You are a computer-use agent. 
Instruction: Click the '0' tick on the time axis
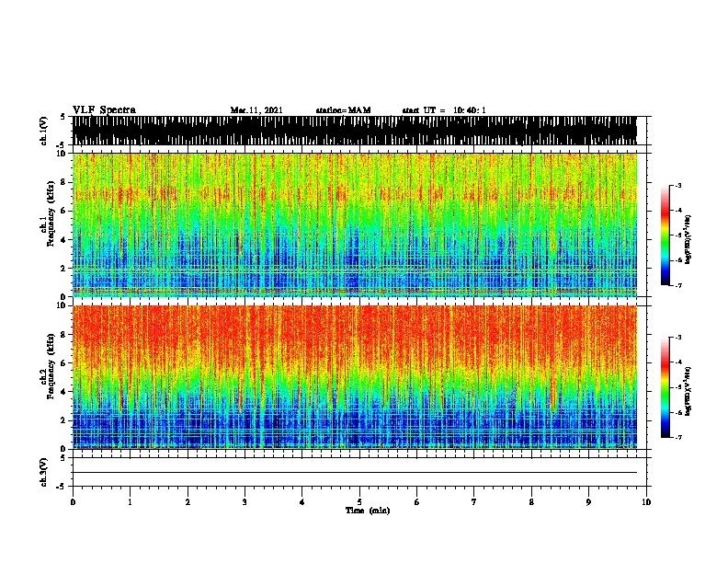[x=73, y=502]
